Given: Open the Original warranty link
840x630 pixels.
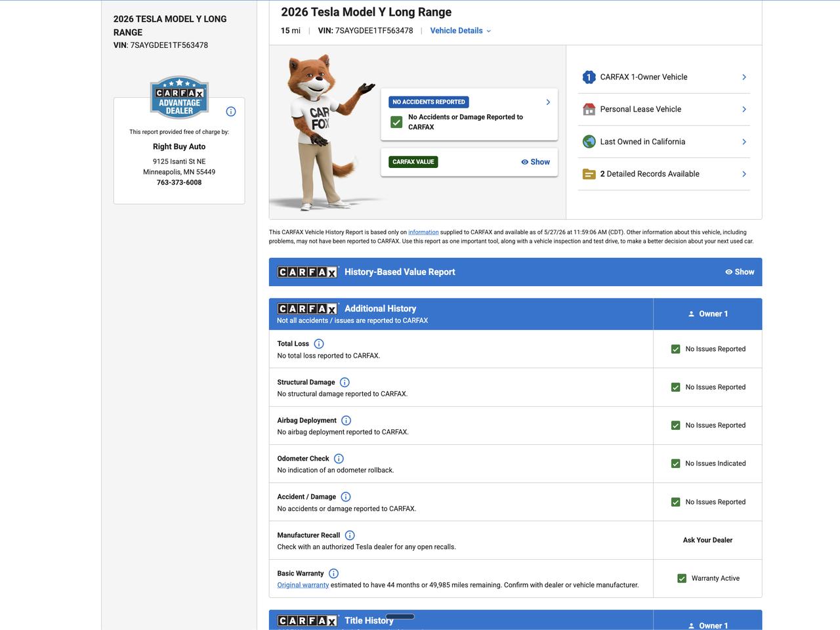Looking at the screenshot, I should 303,585.
